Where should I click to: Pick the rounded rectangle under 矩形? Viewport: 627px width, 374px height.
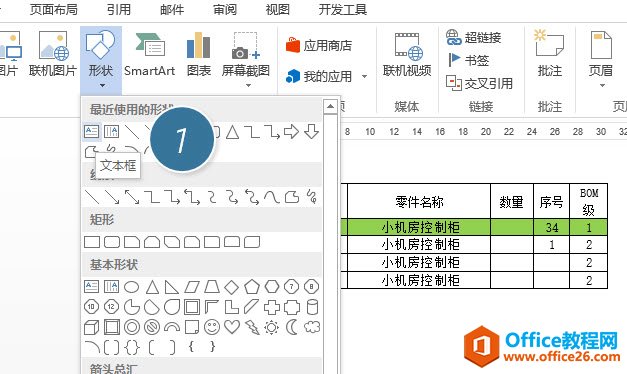[112, 242]
